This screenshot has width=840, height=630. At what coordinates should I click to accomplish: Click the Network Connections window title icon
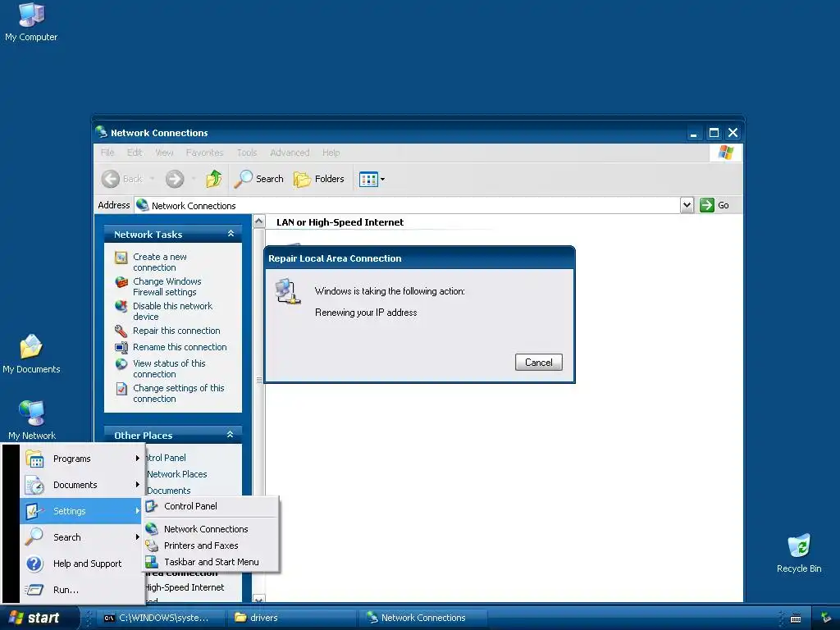[101, 132]
